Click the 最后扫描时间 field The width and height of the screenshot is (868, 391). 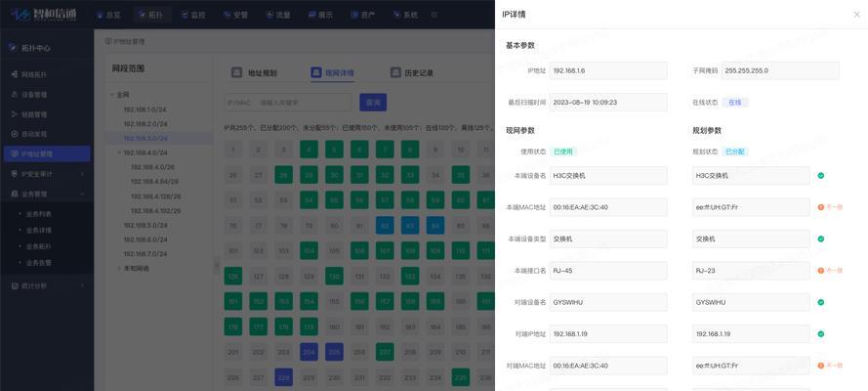coord(608,102)
